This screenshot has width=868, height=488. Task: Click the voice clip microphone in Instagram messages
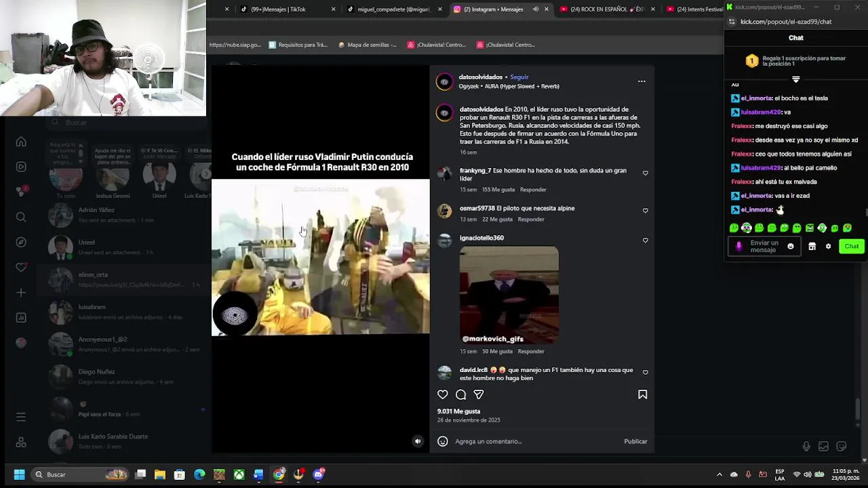pyautogui.click(x=806, y=447)
